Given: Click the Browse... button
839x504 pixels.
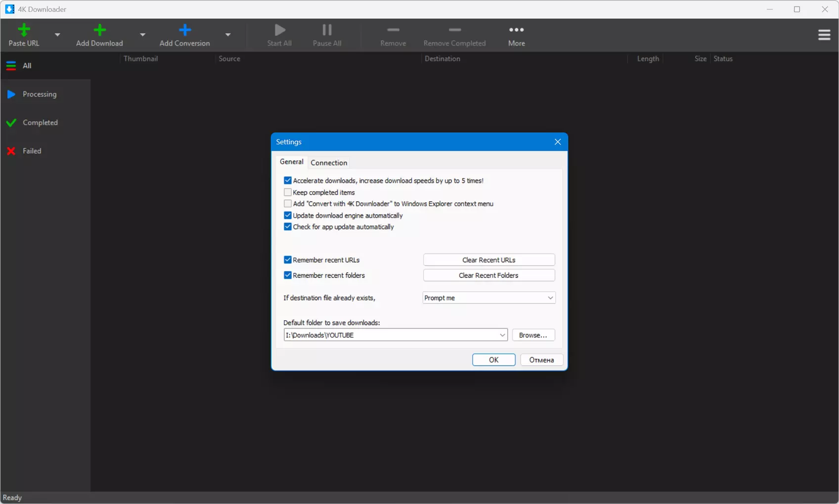Looking at the screenshot, I should click(x=533, y=335).
